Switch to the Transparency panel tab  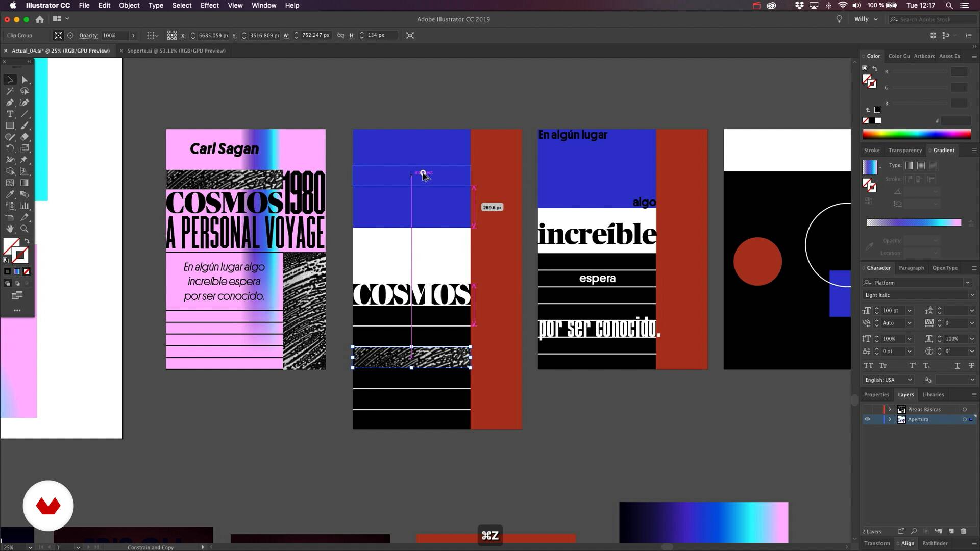[x=905, y=150]
